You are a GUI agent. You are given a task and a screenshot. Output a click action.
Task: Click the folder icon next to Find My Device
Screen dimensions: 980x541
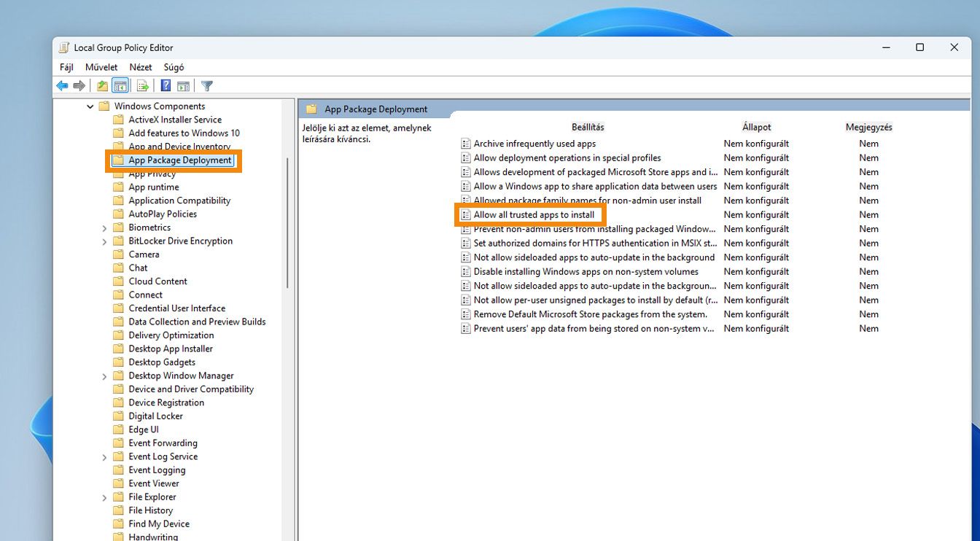pyautogui.click(x=118, y=524)
